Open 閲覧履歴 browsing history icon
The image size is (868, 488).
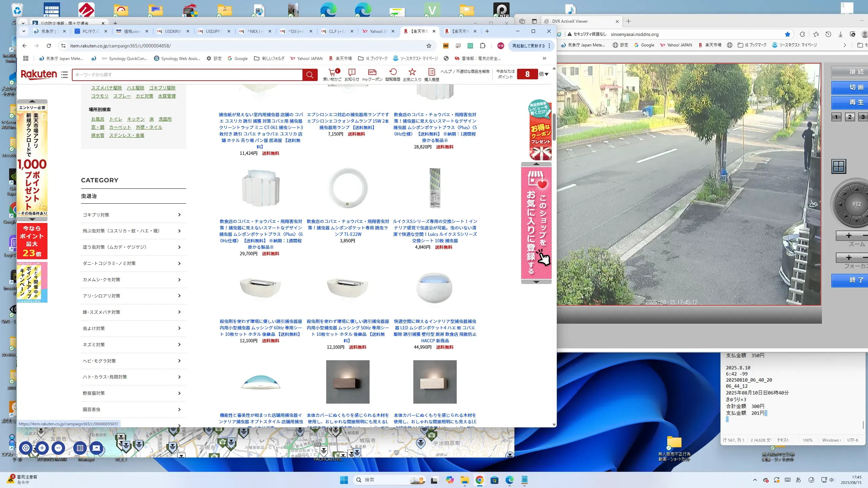(x=393, y=72)
